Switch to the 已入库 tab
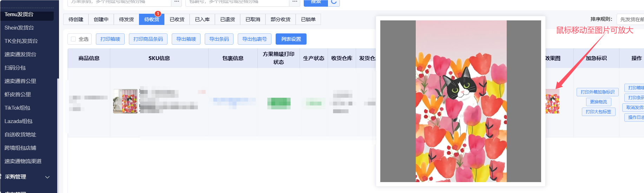The image size is (644, 193). click(202, 19)
